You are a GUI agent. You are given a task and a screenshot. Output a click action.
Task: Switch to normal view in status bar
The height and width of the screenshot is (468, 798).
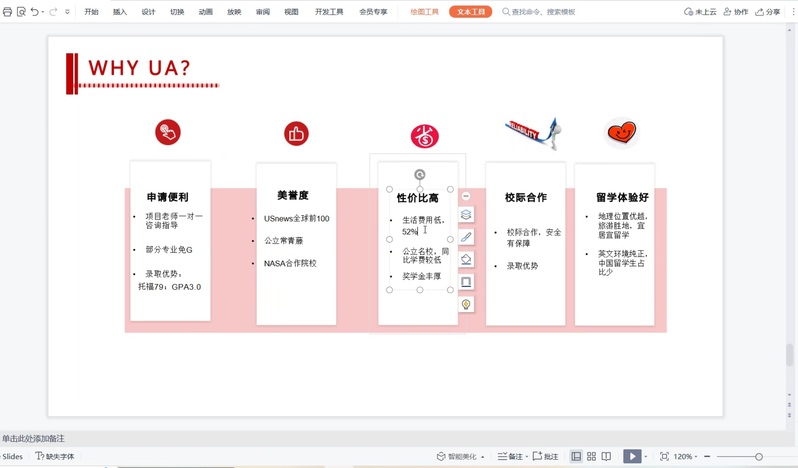pyautogui.click(x=576, y=456)
